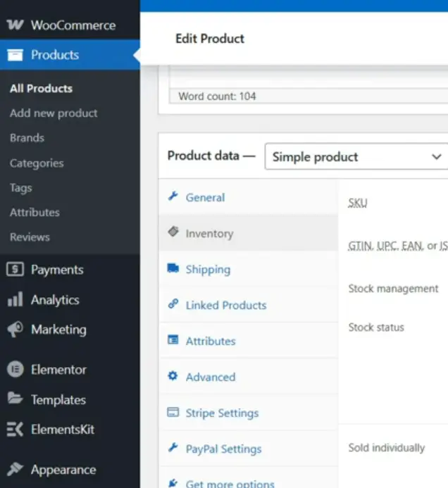Viewport: 448px width, 488px height.
Task: Click the Payments dollar icon
Action: point(15,269)
